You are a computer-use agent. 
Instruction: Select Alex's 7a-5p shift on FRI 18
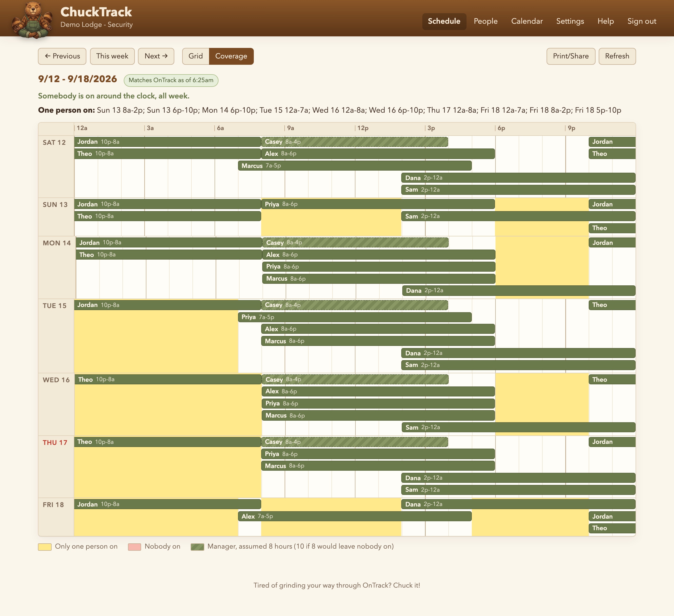(x=355, y=516)
